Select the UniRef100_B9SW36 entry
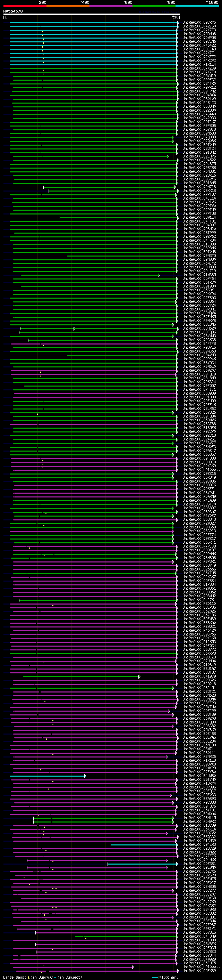Image resolution: width=222 pixels, height=980 pixels. [x=199, y=481]
